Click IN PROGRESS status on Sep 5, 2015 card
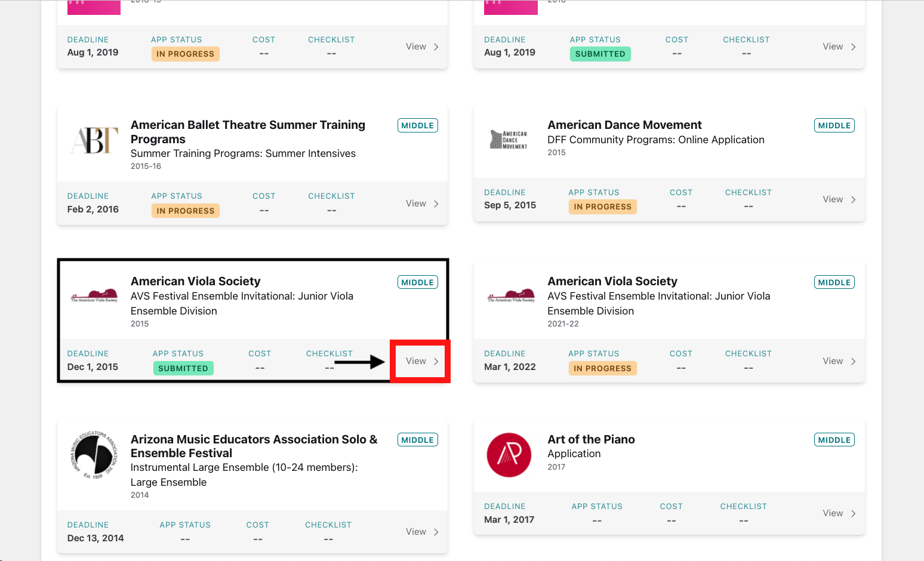Image resolution: width=924 pixels, height=561 pixels. 603,206
